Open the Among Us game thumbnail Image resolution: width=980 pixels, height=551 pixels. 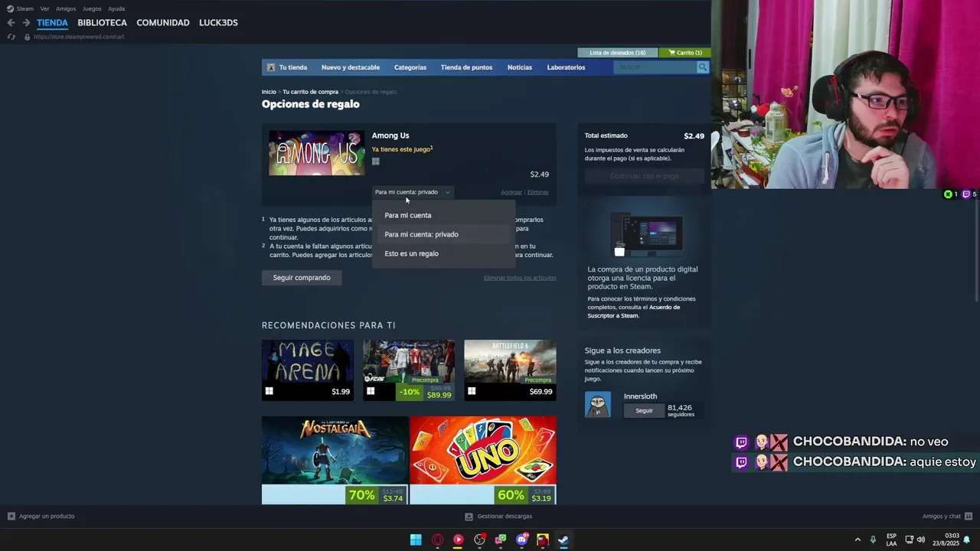[x=317, y=153]
